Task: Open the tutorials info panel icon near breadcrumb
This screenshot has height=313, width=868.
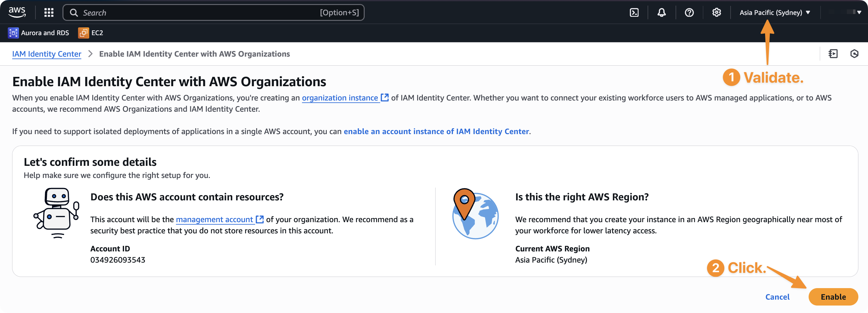Action: coord(833,54)
